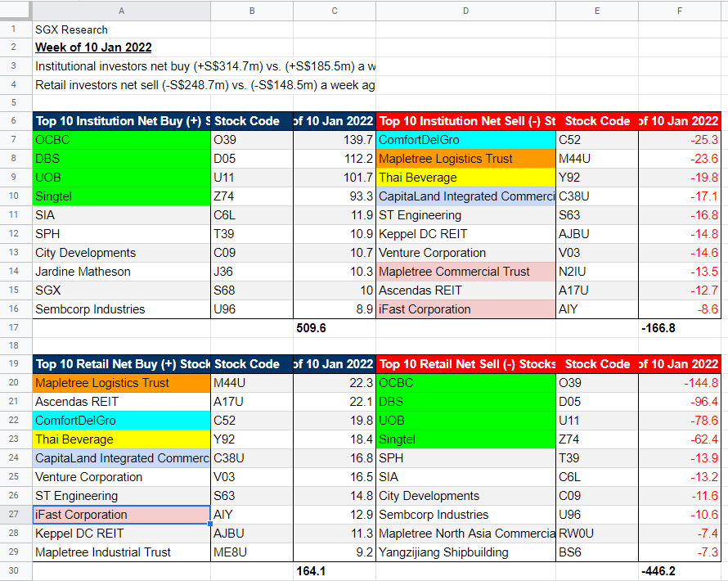Select the green OCBC cell in row 7

click(122, 140)
